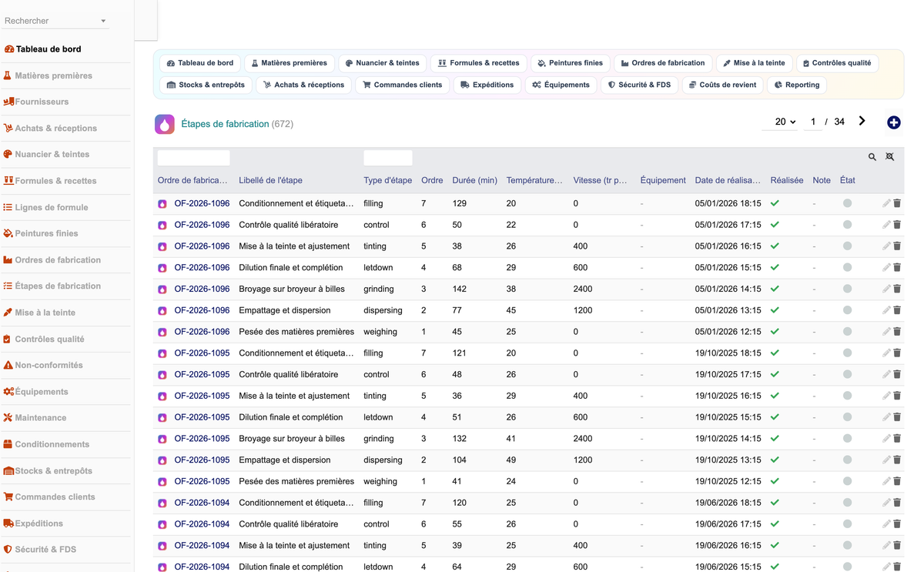Click the État grey dot of OF-2026-1094 control row
Viewport: 924px width, 572px height.
(847, 523)
